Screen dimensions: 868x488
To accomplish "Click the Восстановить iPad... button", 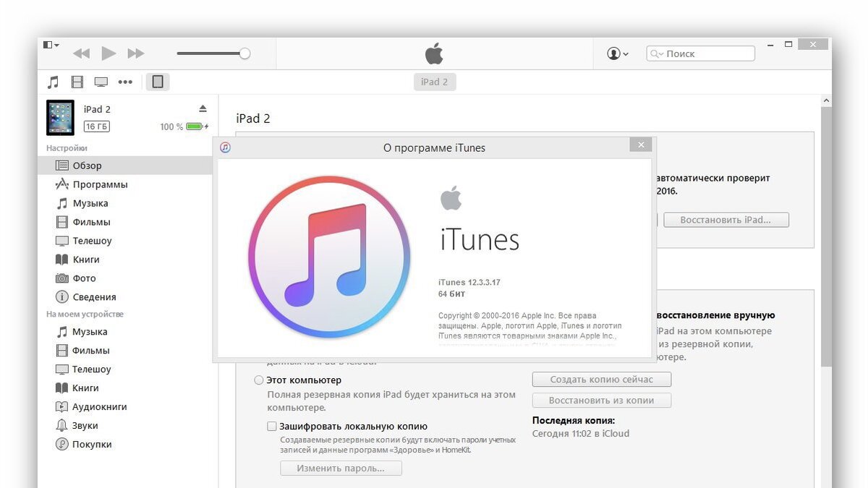I will click(x=726, y=220).
